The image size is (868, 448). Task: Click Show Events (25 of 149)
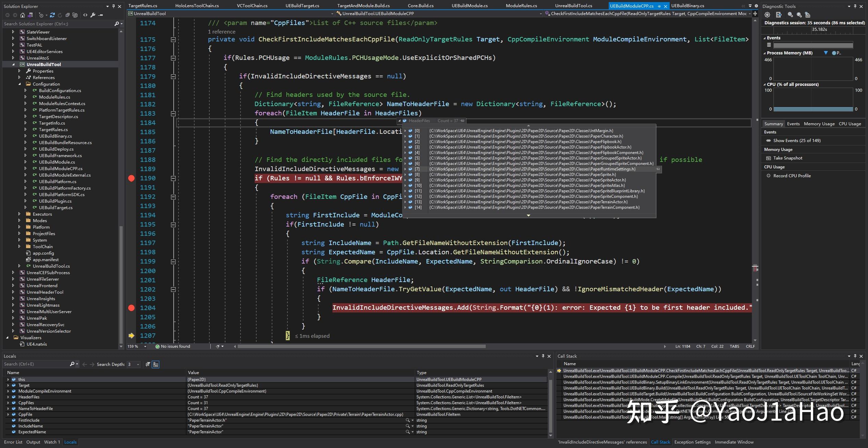[796, 141]
